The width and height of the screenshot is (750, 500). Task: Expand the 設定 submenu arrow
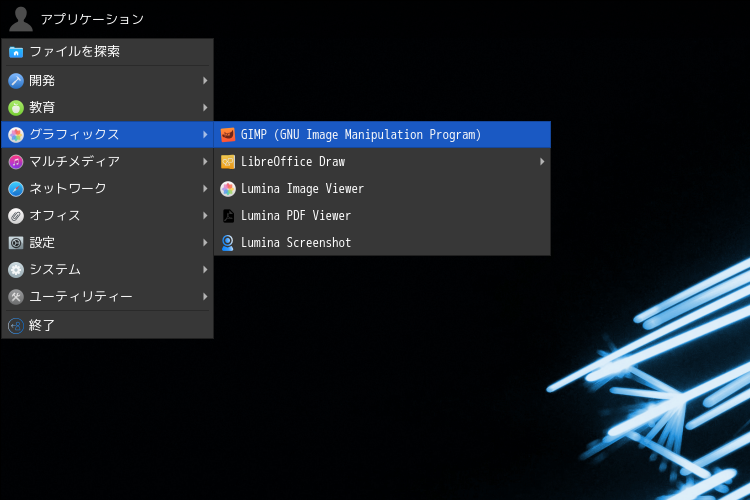(x=205, y=243)
